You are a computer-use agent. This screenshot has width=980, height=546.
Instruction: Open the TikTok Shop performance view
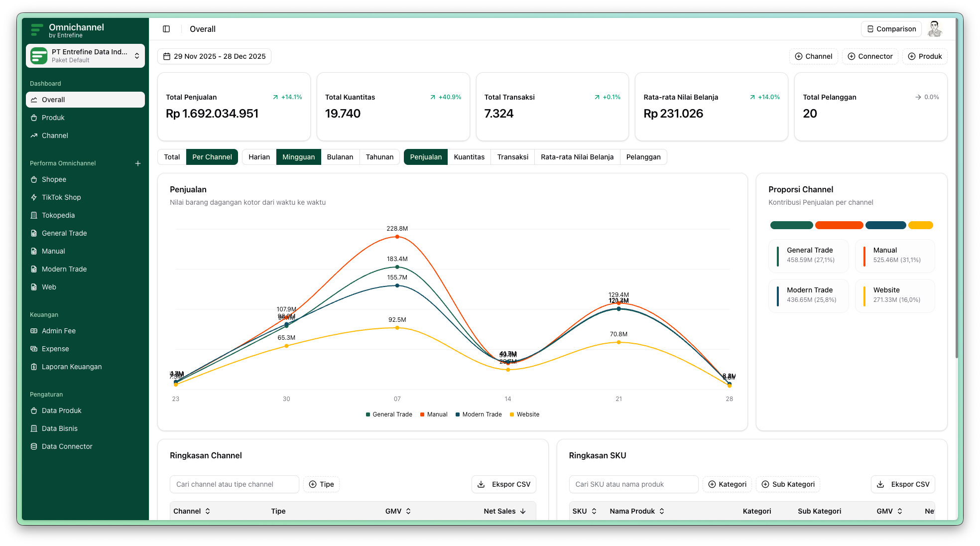point(61,197)
